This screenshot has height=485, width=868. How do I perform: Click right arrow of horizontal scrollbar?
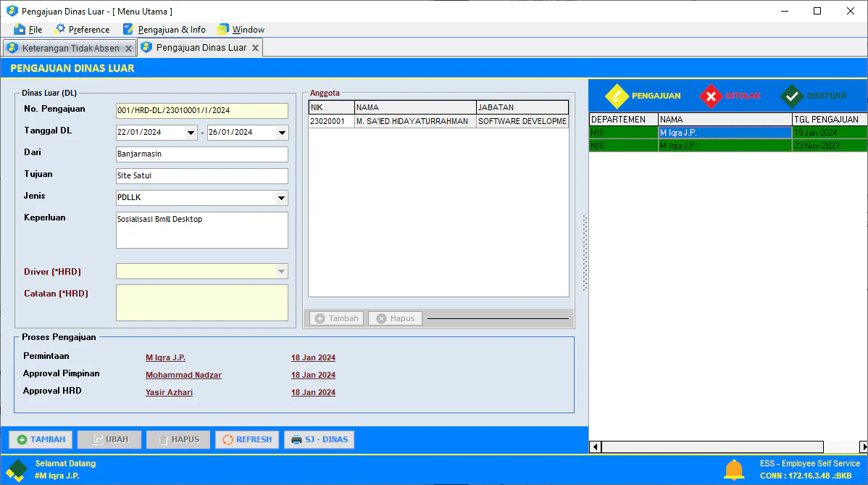(864, 447)
